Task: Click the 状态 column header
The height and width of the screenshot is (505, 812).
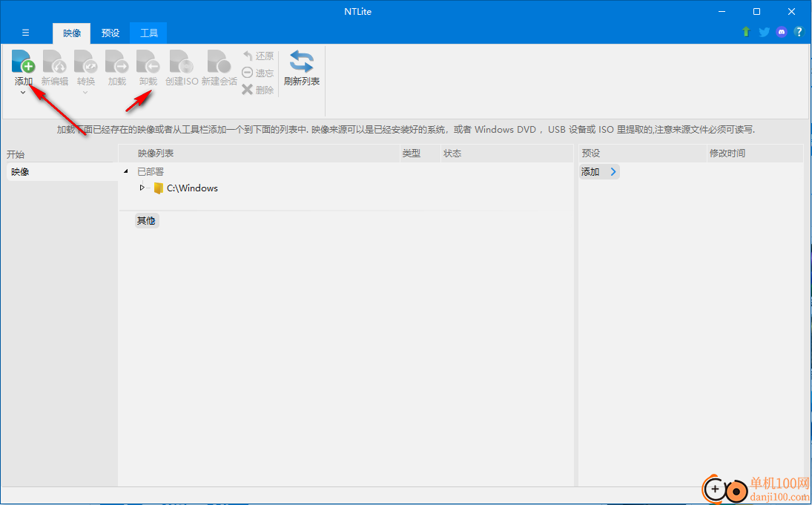Action: tap(507, 154)
